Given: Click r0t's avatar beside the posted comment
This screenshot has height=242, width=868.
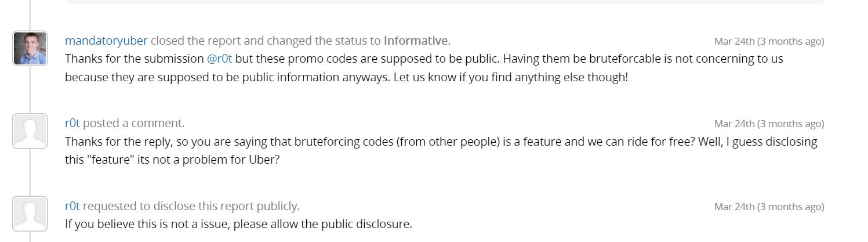Looking at the screenshot, I should (30, 131).
